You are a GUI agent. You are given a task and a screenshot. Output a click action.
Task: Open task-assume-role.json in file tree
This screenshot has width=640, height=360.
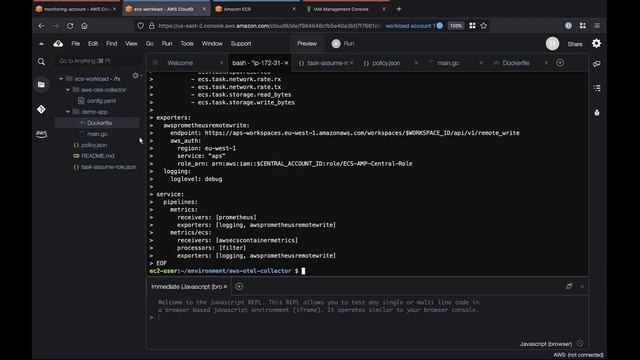tap(108, 167)
